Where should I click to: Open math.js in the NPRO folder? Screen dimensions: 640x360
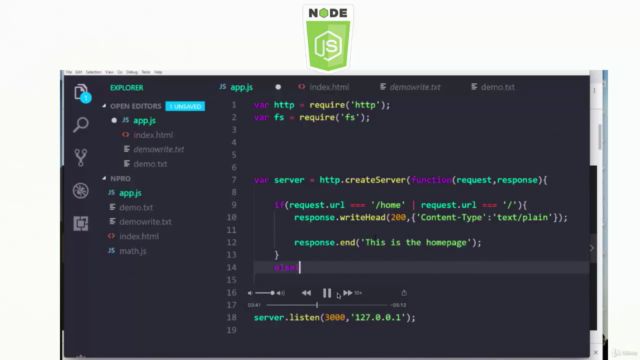tap(133, 251)
